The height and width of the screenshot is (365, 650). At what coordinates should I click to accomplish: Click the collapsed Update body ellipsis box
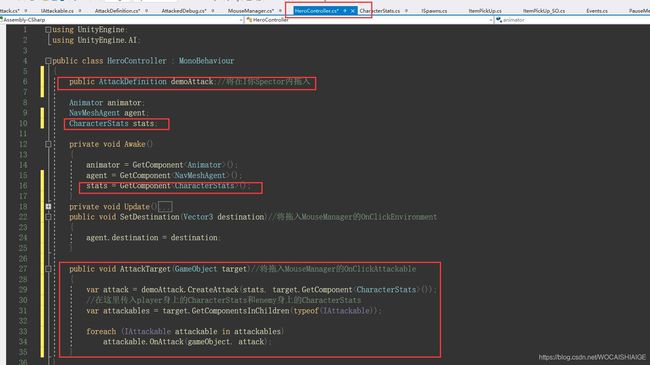point(165,207)
